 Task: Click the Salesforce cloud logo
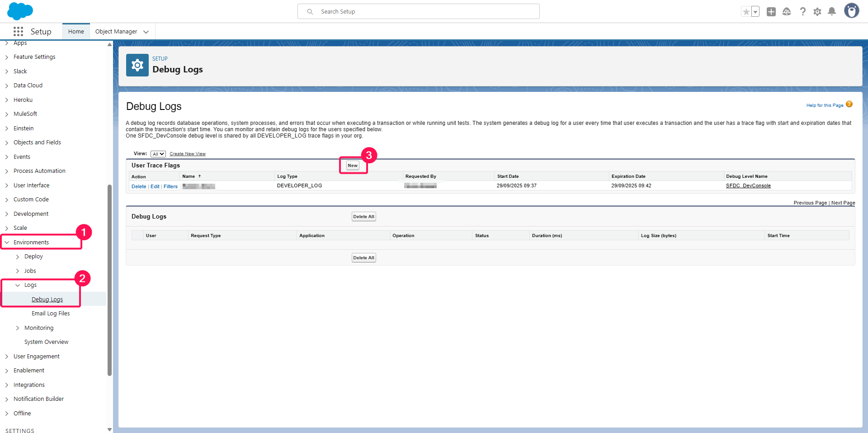pos(20,11)
